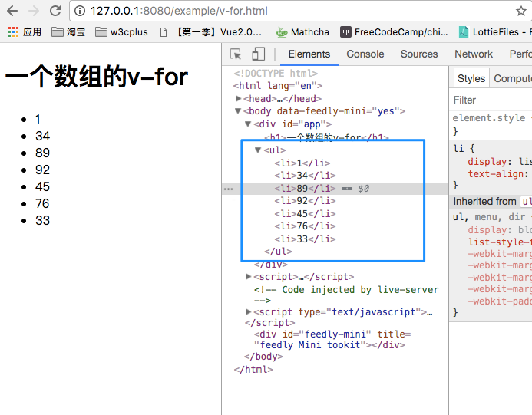Select the div id="feedly-mini" node
Viewport: 532px width, 415px height.
tap(332, 339)
